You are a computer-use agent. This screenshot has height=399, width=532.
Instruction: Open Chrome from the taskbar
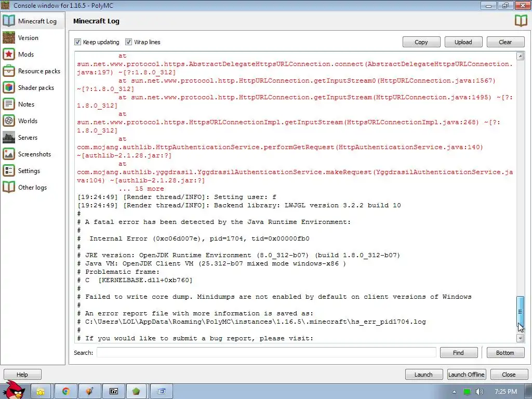point(66,392)
